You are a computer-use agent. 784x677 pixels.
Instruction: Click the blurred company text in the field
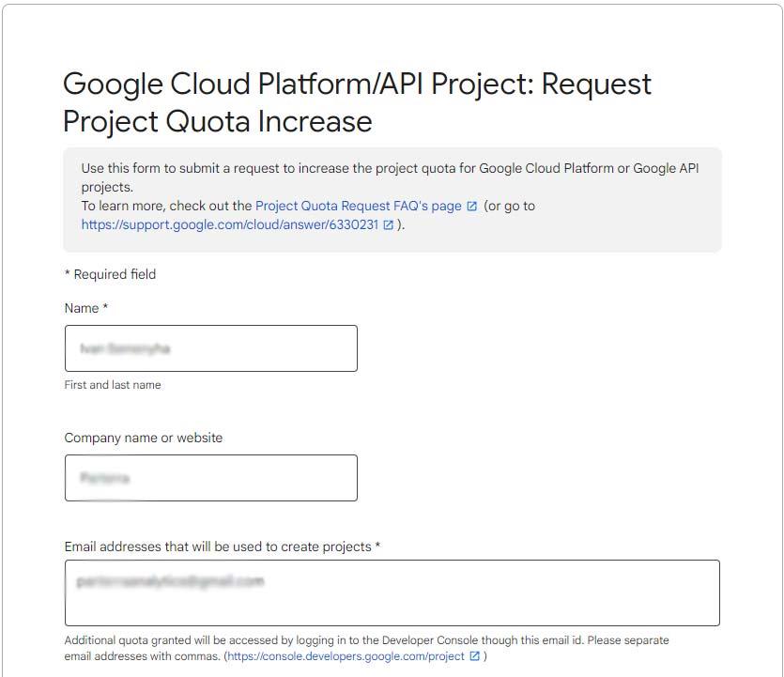[104, 478]
